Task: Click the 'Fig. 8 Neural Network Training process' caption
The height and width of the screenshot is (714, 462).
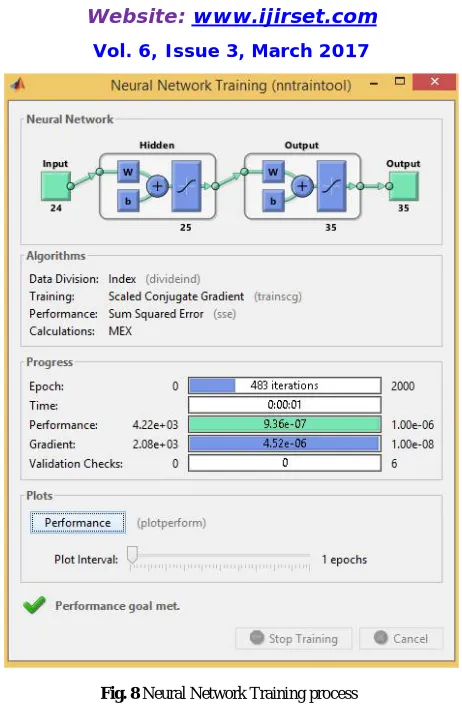Action: (x=229, y=693)
